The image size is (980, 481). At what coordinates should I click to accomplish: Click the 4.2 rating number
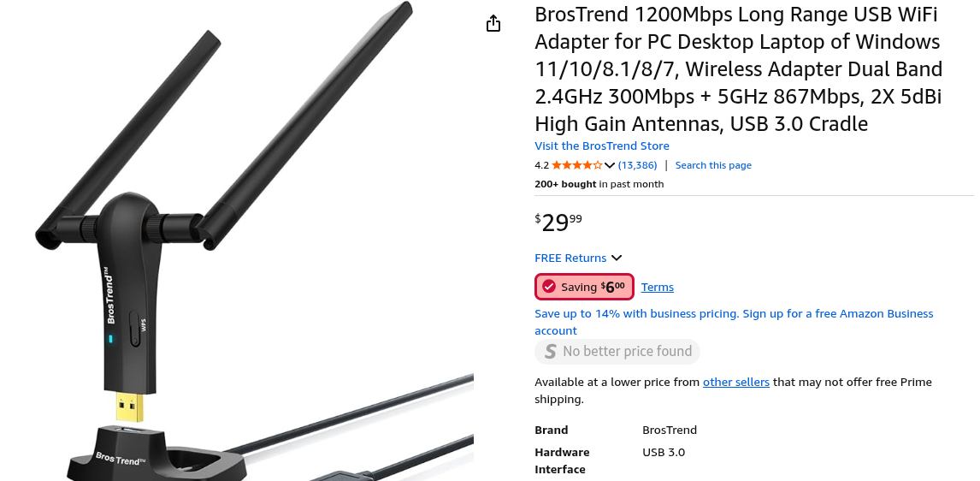pyautogui.click(x=541, y=165)
